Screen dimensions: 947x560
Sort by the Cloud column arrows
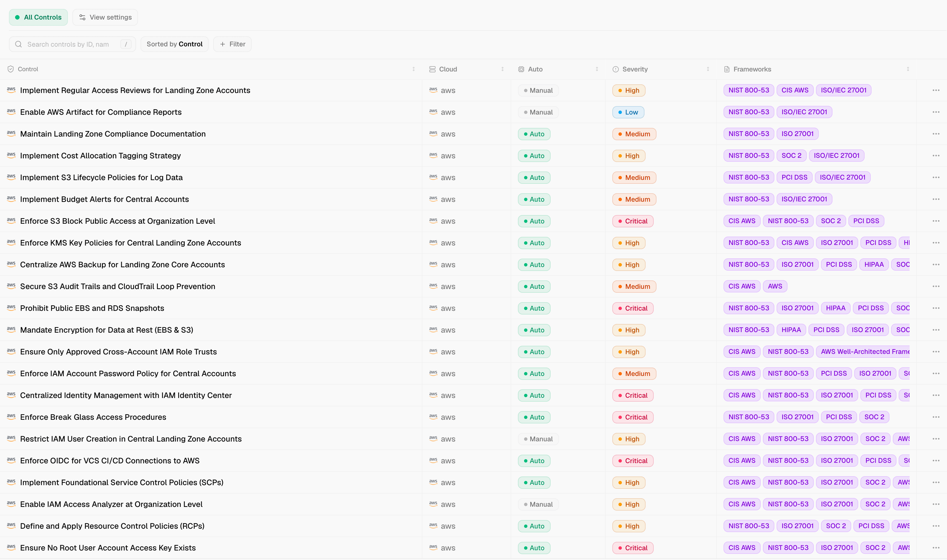[x=502, y=69]
